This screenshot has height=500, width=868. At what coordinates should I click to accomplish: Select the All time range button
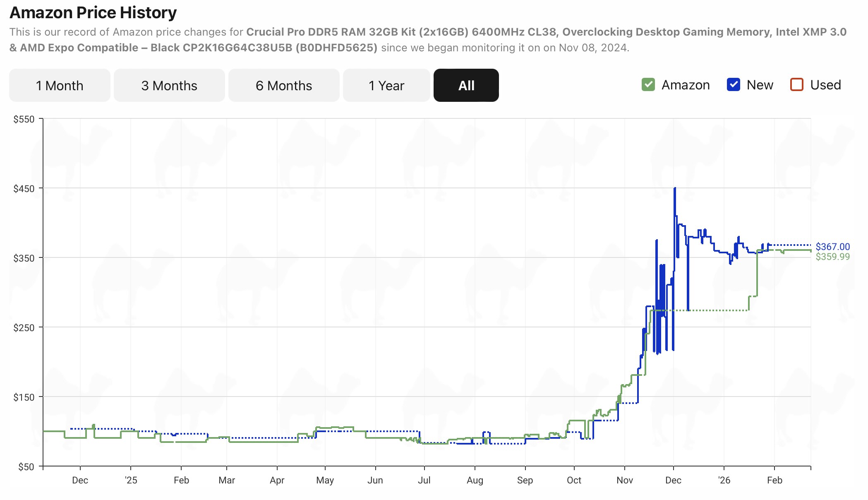[x=466, y=85]
